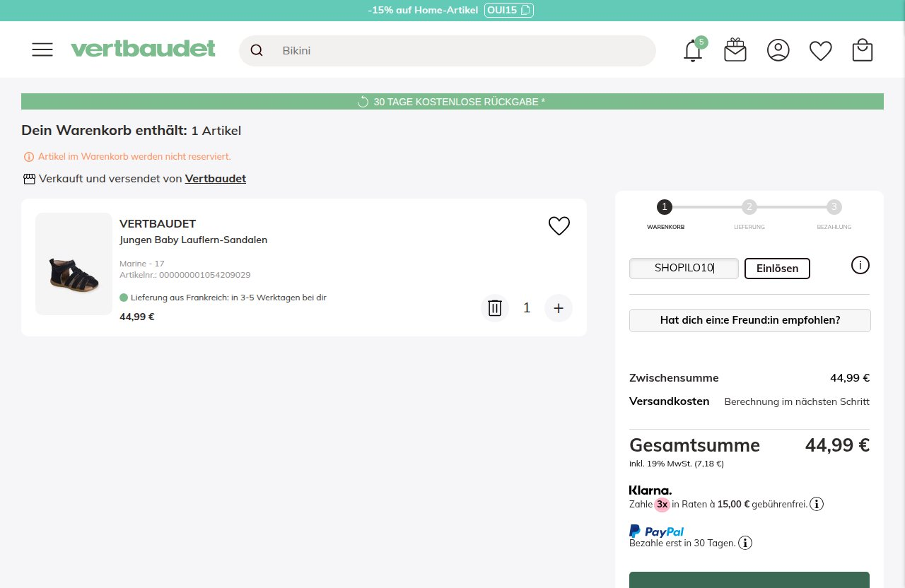Open the shopping bag icon
This screenshot has width=905, height=588.
pyautogui.click(x=863, y=50)
